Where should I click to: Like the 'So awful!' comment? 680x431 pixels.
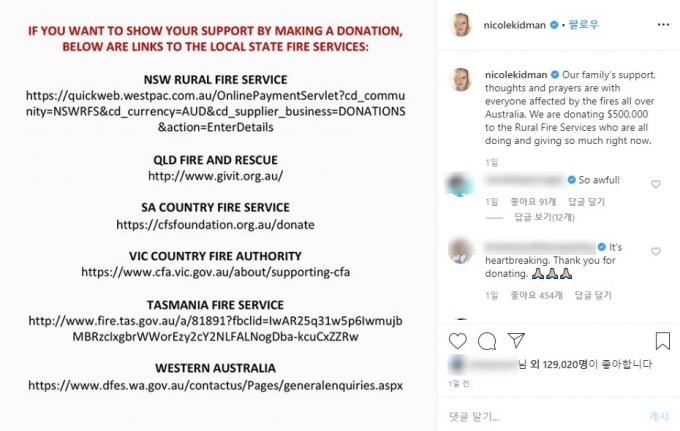(656, 184)
